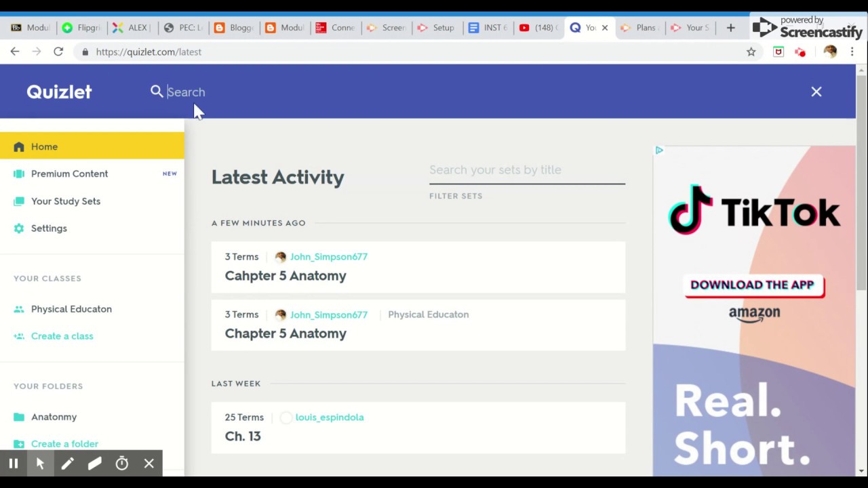Select the Screencastify mouse cursor tool
Image resolution: width=868 pixels, height=488 pixels.
click(x=40, y=464)
